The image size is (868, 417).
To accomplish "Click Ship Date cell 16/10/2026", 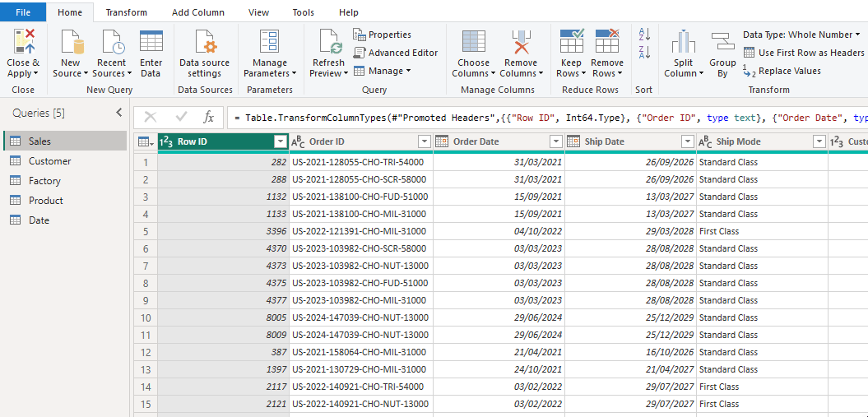I will pyautogui.click(x=630, y=352).
